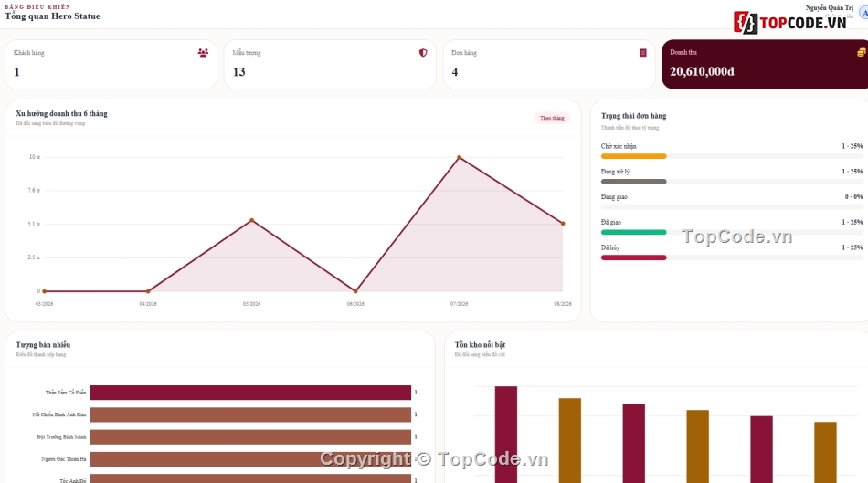
Task: Click the 08/2026 data point on revenue chart
Action: (563, 224)
